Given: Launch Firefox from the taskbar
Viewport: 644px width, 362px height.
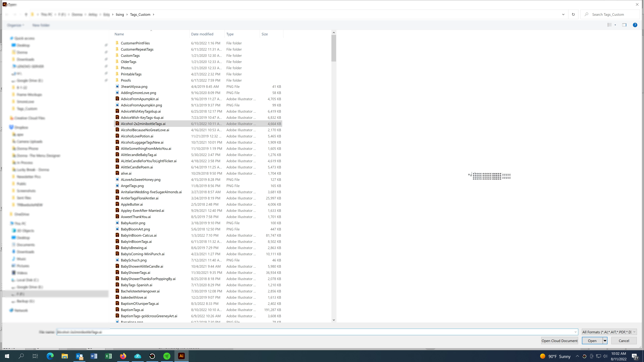Looking at the screenshot, I should 123,356.
